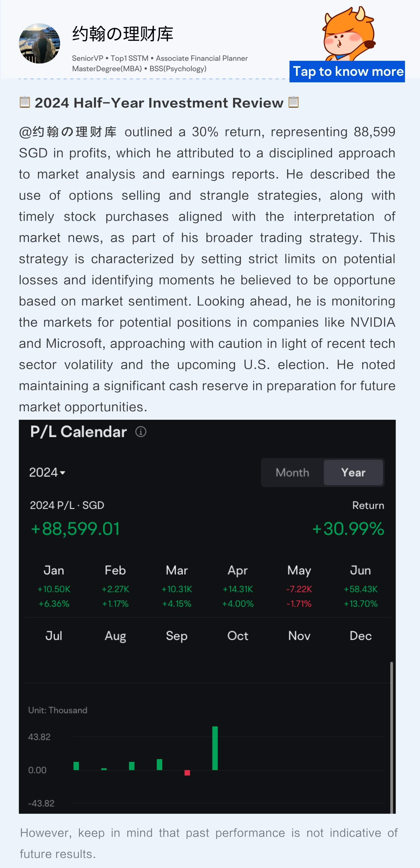Screen dimensions: 420x868
Task: Click the Apr month P/L cell
Action: point(238,586)
